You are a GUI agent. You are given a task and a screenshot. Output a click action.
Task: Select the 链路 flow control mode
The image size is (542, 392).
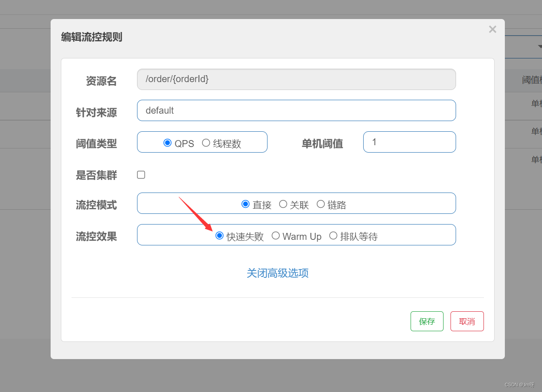pos(320,204)
